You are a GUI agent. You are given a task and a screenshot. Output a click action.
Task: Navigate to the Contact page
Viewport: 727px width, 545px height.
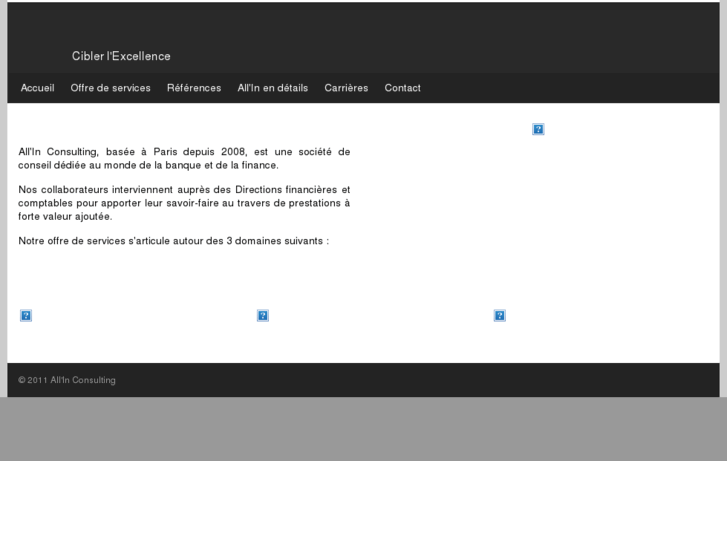pos(402,88)
